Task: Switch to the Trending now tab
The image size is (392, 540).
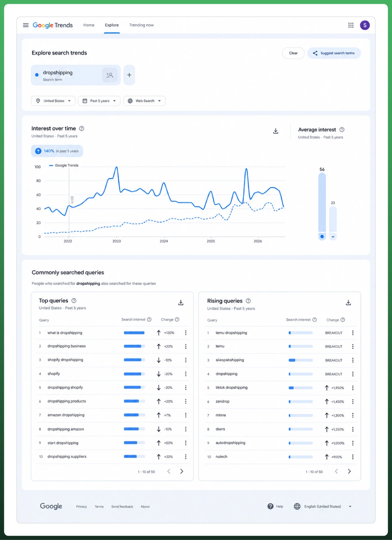Action: pyautogui.click(x=141, y=25)
